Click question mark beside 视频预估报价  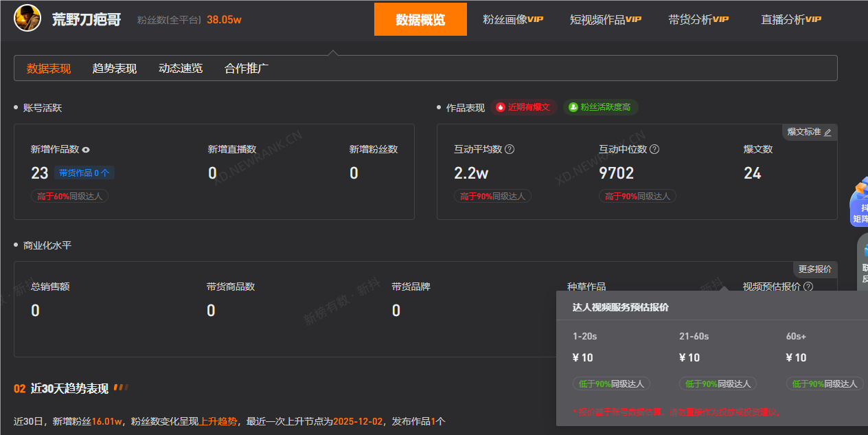point(808,287)
